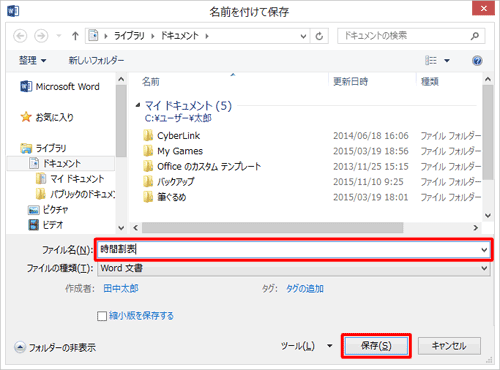
Task: Select the My Games folder
Action: 180,151
